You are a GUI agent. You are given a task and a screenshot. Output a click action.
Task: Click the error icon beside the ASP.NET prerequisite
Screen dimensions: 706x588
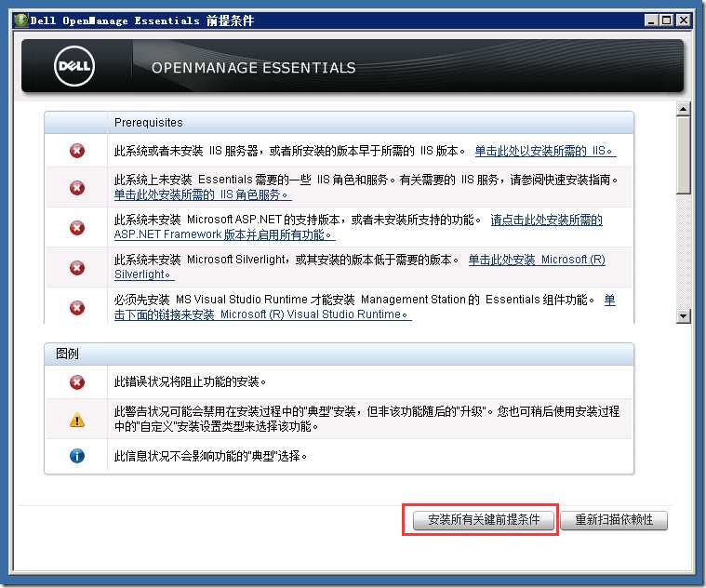pyautogui.click(x=77, y=227)
